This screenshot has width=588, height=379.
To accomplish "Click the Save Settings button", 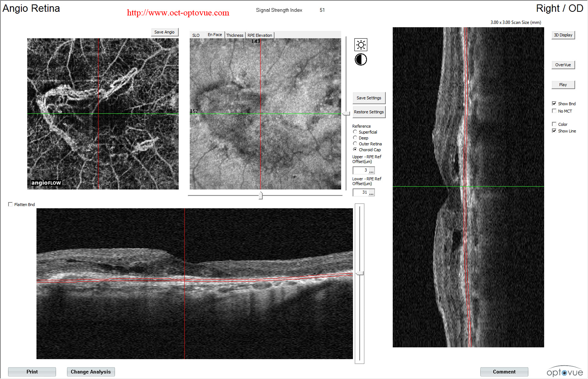I will click(x=369, y=98).
